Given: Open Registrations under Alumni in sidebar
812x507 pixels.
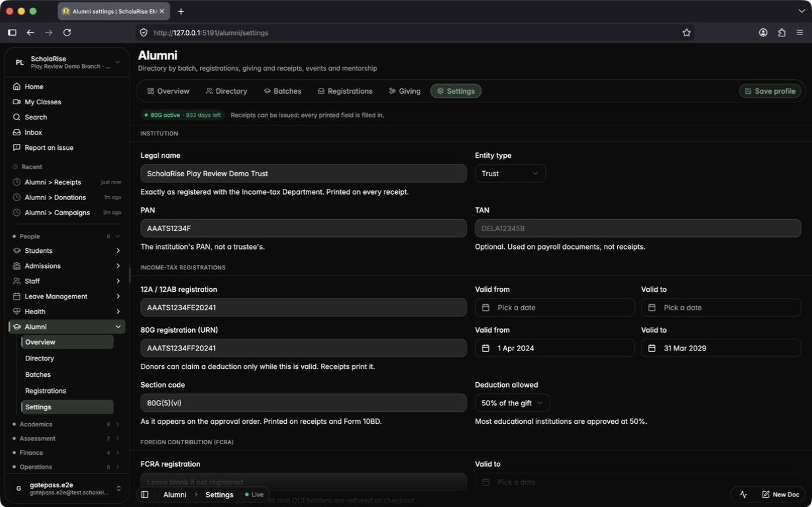Looking at the screenshot, I should 67,391.
